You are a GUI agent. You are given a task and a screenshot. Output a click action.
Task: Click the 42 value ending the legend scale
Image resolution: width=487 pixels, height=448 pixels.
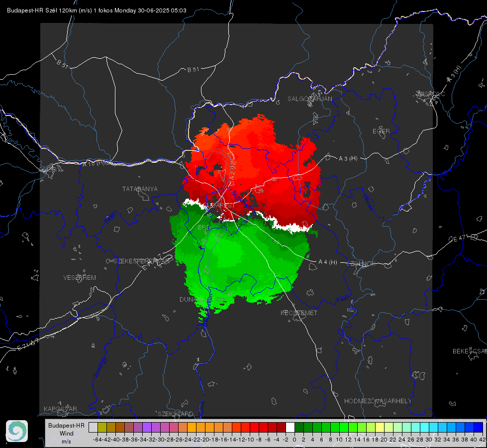tap(483, 440)
